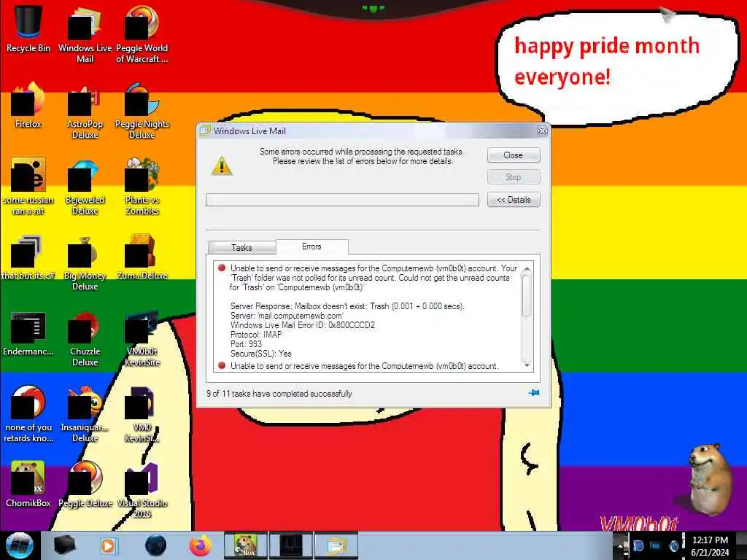
Task: Select the VM0b0t KevinSite desktop icon
Action: [x=142, y=338]
